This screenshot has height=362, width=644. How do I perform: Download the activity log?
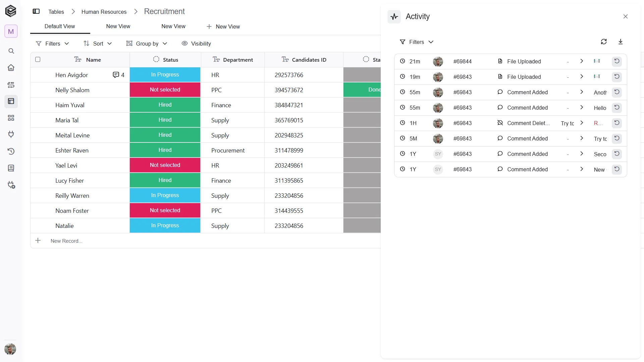coord(621,42)
